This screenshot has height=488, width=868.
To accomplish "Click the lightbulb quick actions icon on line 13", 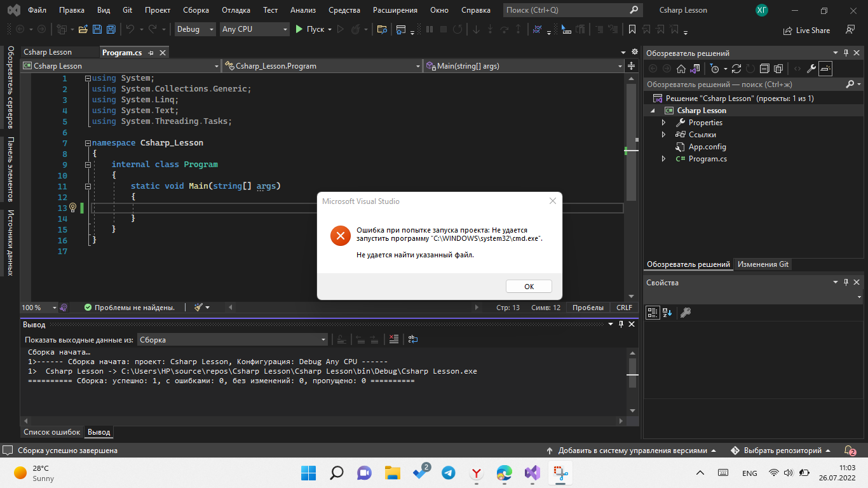I will point(72,208).
